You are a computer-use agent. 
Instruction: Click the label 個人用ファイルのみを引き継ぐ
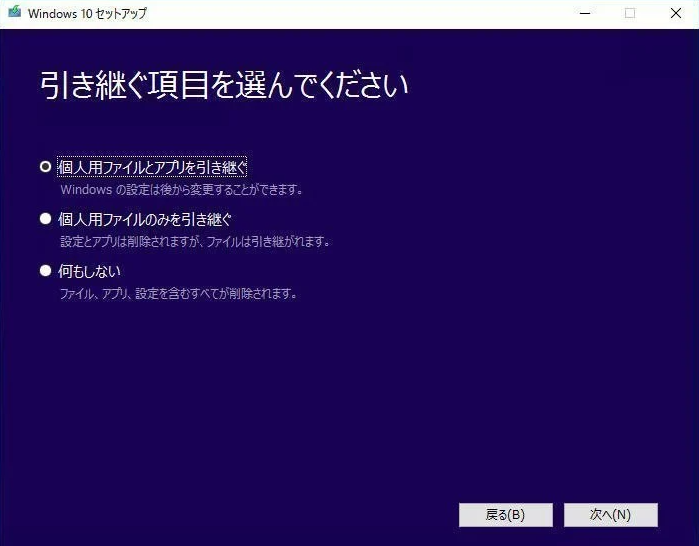(145, 219)
